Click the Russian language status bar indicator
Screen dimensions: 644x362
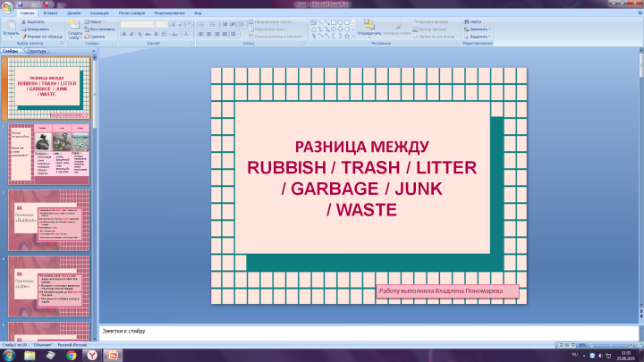point(72,345)
